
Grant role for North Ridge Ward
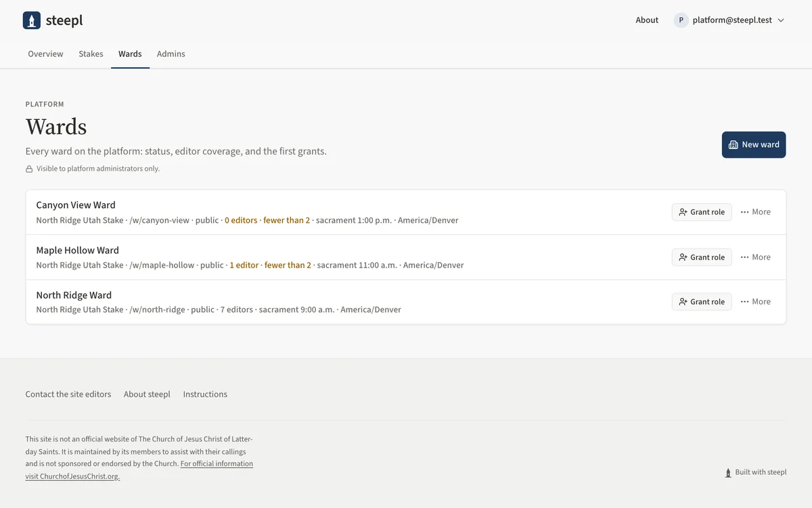coord(702,302)
